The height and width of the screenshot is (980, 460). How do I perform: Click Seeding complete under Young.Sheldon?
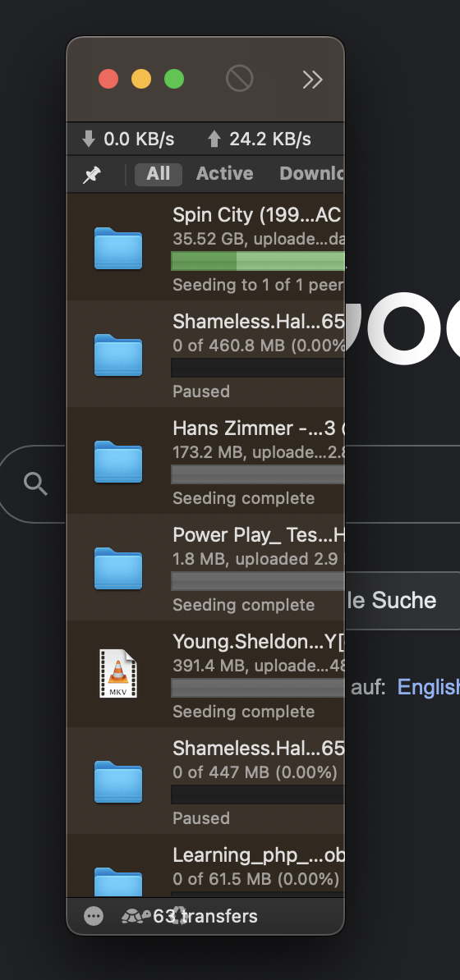[x=243, y=712]
